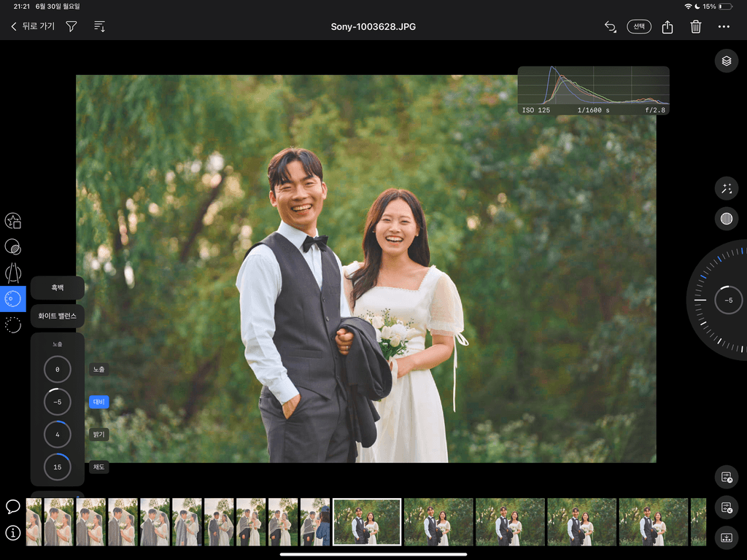Click the 1/1600 s shutter readout
The width and height of the screenshot is (747, 560).
pos(593,110)
